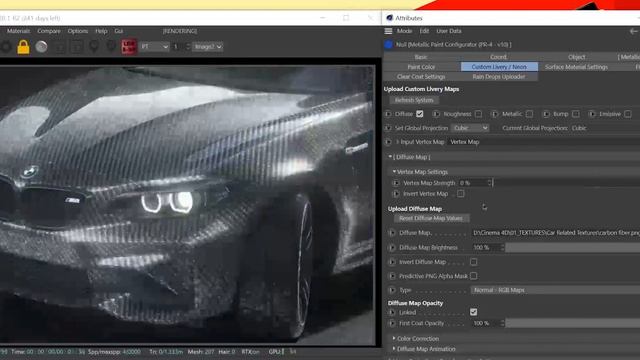
Task: Check the Invert Vertex Map box
Action: pos(460,194)
